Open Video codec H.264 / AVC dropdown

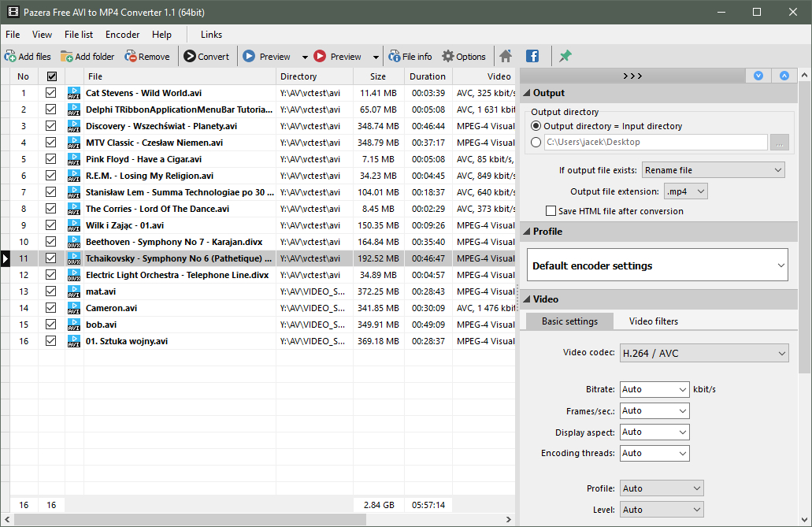tap(704, 353)
